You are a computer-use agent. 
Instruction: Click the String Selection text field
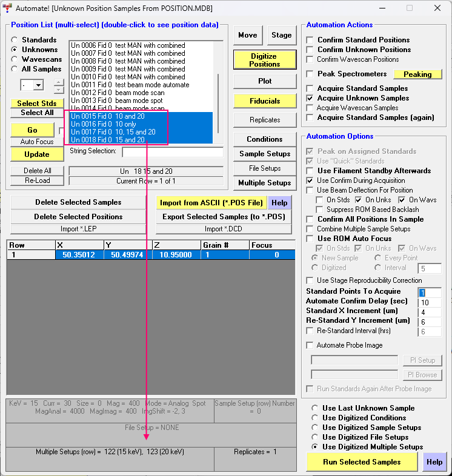tap(172, 151)
